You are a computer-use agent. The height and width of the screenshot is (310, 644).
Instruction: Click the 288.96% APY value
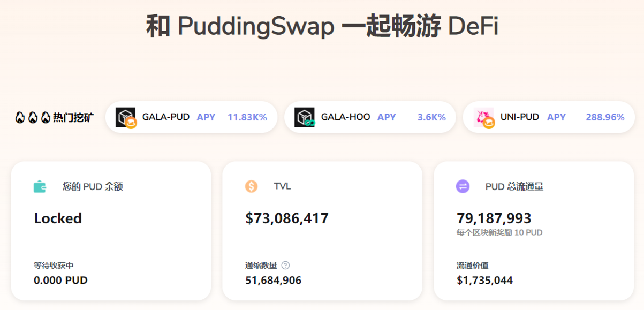(x=605, y=117)
